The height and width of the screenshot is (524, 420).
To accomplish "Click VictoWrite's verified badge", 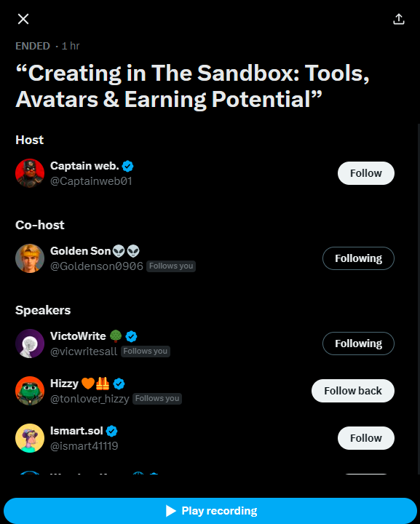I will coord(131,336).
